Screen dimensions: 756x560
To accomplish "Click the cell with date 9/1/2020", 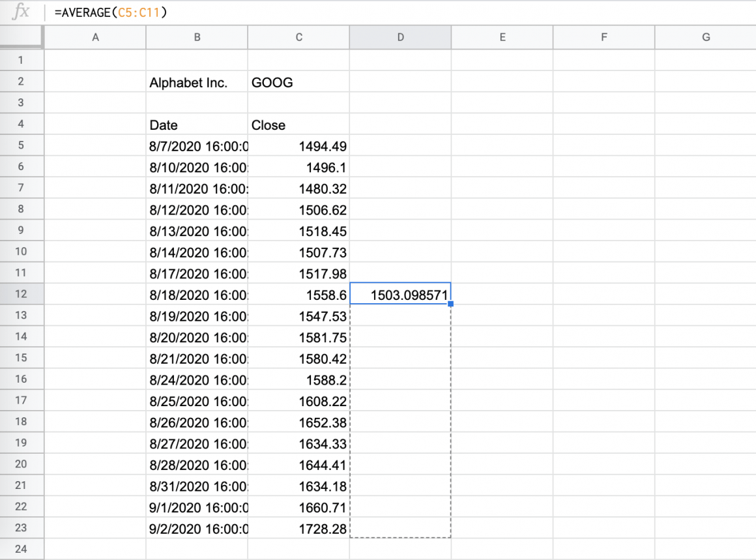I will click(x=196, y=507).
